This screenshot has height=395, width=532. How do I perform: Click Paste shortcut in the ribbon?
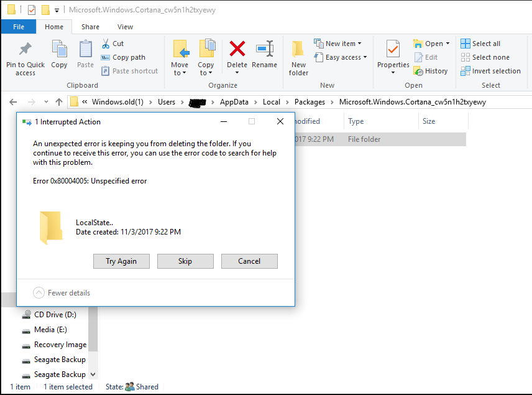tap(130, 71)
